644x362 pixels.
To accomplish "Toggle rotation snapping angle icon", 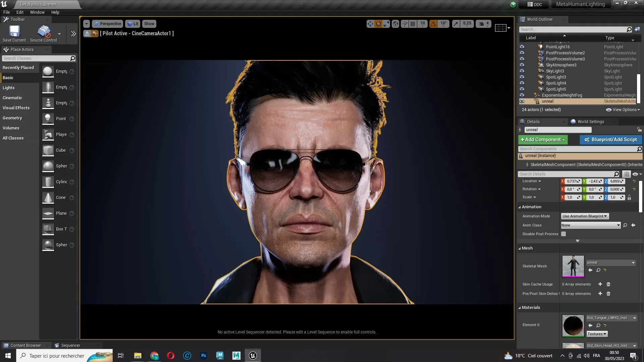I will pos(433,23).
